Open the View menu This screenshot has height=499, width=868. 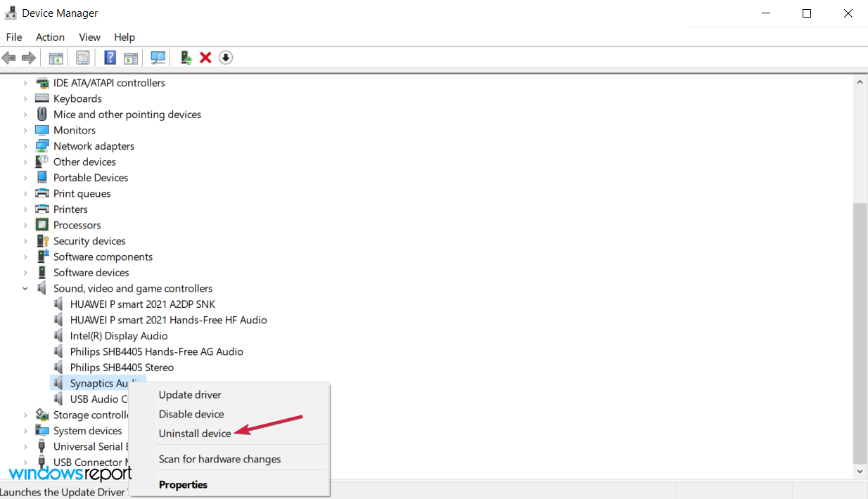tap(89, 37)
